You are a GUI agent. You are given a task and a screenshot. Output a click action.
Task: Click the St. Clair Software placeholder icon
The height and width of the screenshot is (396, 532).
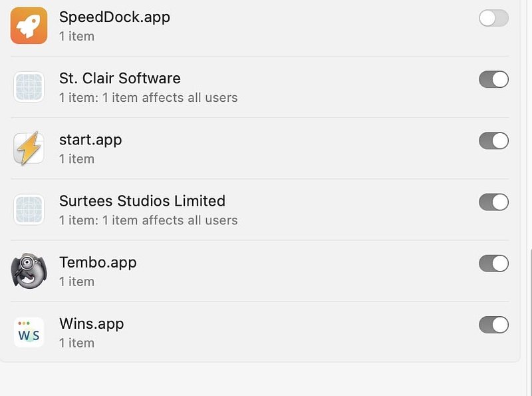pos(29,87)
